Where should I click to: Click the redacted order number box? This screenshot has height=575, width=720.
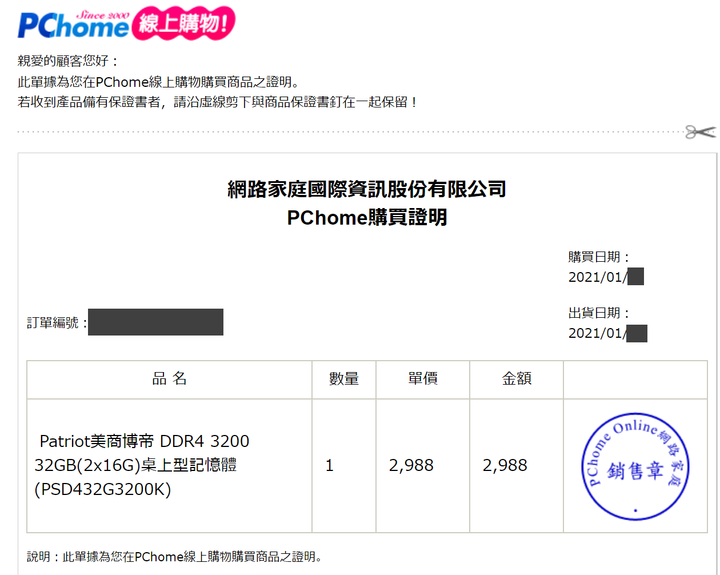click(156, 322)
